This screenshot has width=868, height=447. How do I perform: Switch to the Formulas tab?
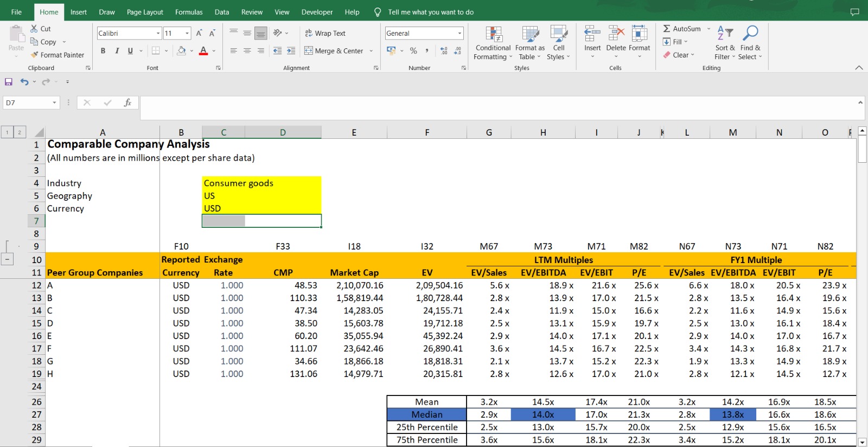189,12
